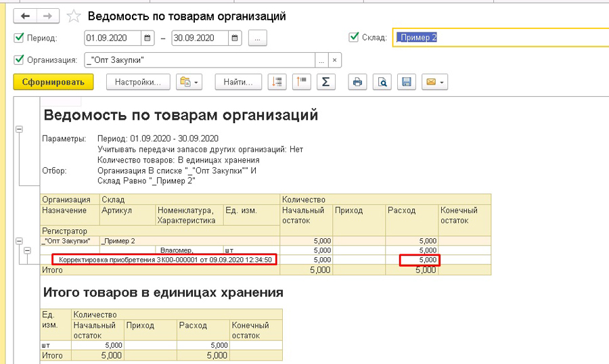Screen dimensions: 609x364
Task: Click the back navigation arrow
Action: point(25,16)
